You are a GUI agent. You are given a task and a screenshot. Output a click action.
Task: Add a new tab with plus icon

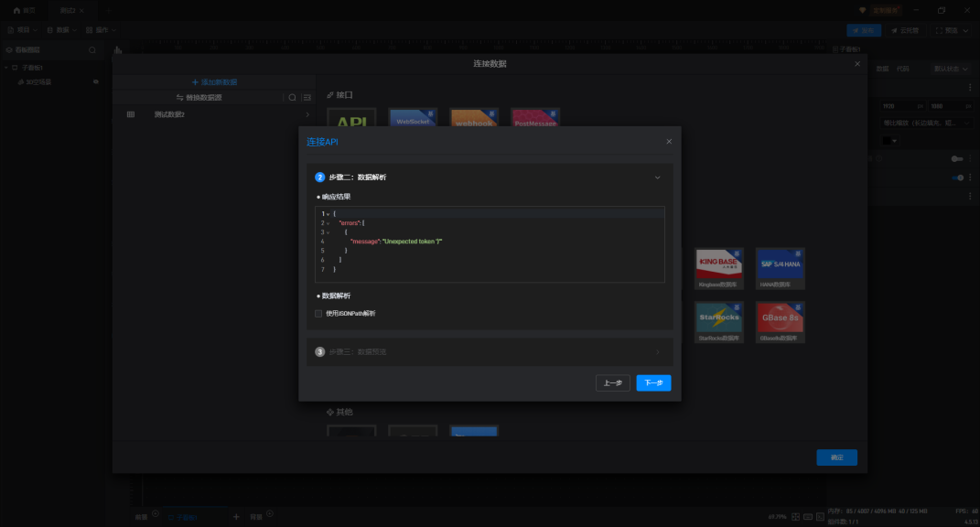pyautogui.click(x=108, y=11)
